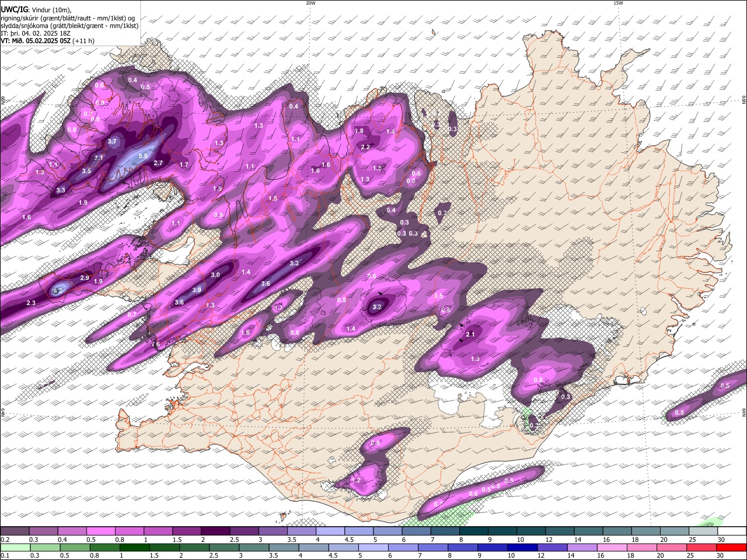Click the 64N latitude label on right edge

pyautogui.click(x=744, y=412)
